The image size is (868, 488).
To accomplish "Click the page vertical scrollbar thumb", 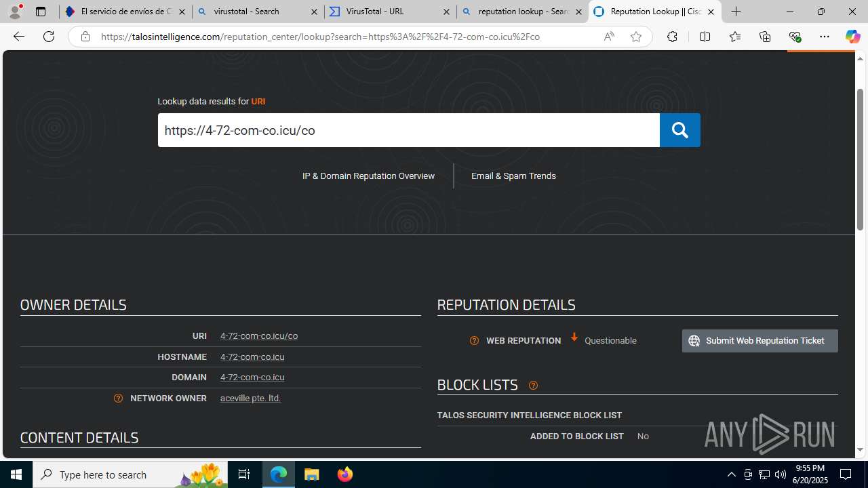I will [x=860, y=159].
